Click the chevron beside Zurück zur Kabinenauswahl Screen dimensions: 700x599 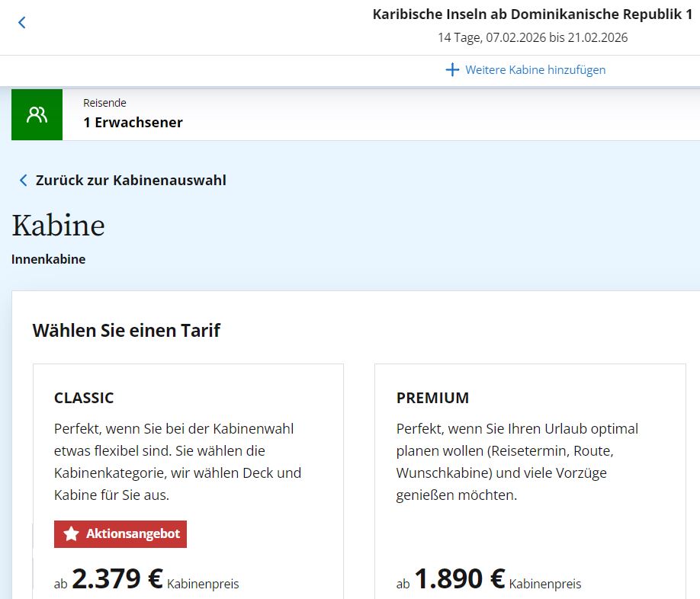(x=23, y=180)
